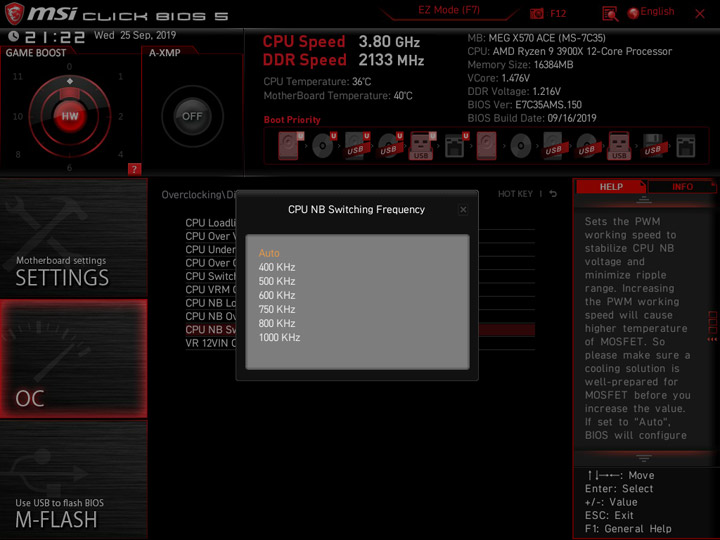
Task: Choose 800 KHz option
Action: pos(277,323)
